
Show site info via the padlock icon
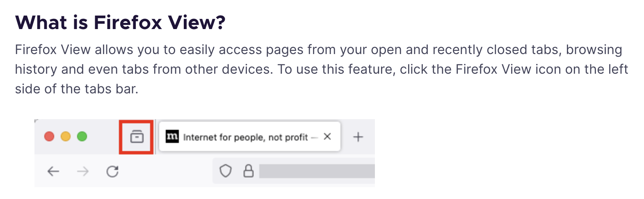click(249, 171)
